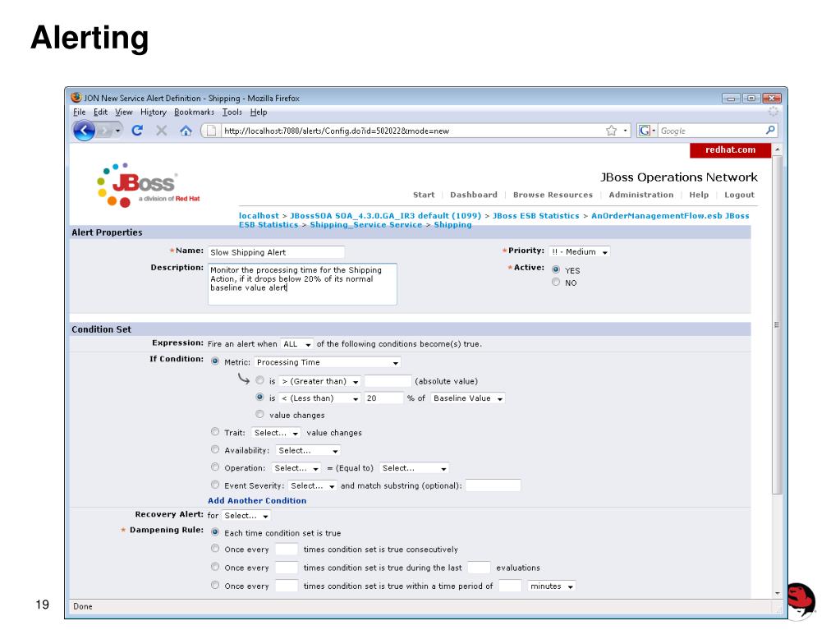The height and width of the screenshot is (630, 840).
Task: Open the Tools menu
Action: coord(232,112)
